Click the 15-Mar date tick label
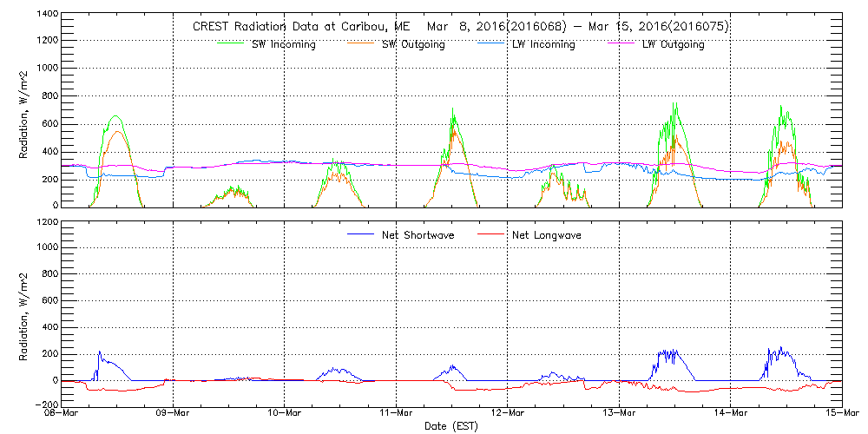 pyautogui.click(x=840, y=415)
